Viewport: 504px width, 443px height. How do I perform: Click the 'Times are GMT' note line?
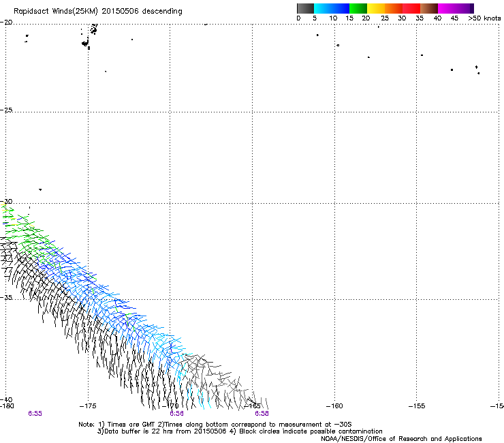tap(215, 425)
